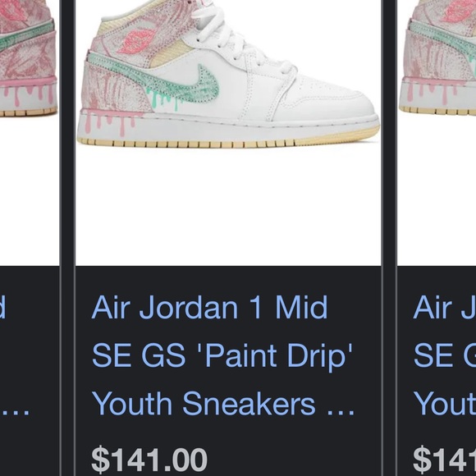This screenshot has width=476, height=476.
Task: Click the yellow outsole of center sneaker
Action: click(x=227, y=140)
